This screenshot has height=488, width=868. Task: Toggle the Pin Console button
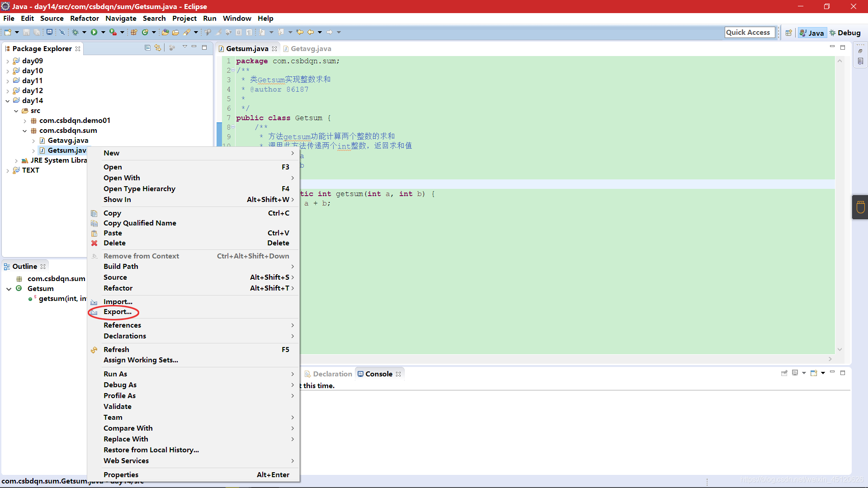coord(784,373)
